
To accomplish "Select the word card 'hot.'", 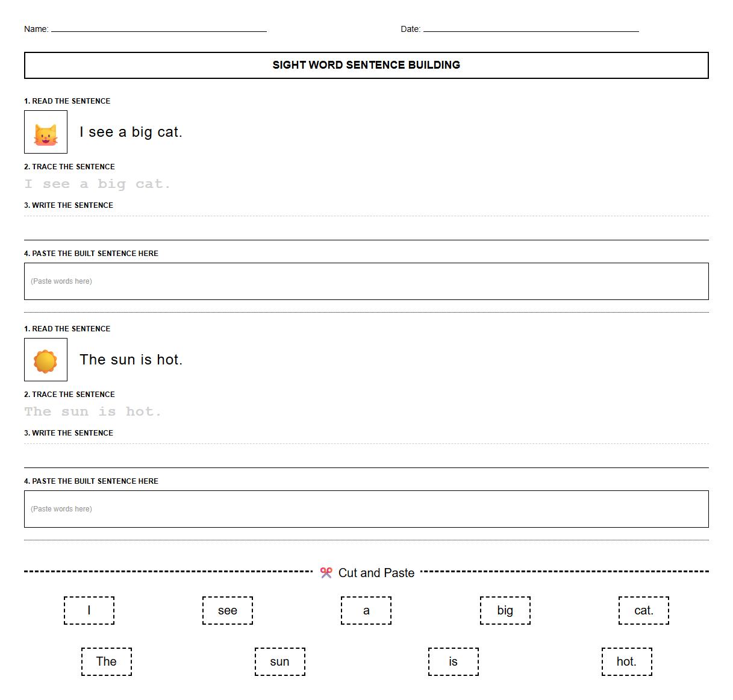I will [626, 661].
